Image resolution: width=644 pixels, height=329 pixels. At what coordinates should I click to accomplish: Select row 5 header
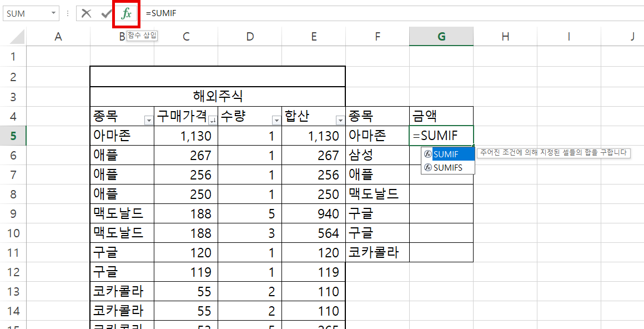(x=13, y=135)
